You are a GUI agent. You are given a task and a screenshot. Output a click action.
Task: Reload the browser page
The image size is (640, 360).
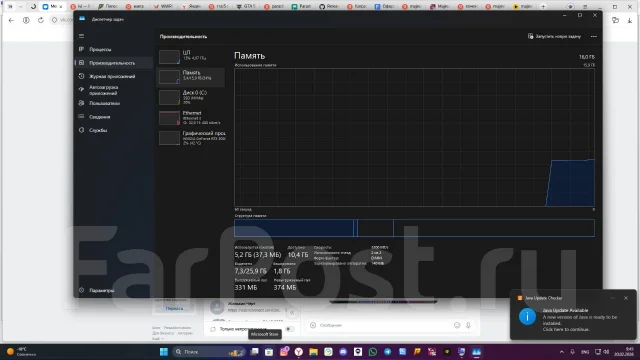click(x=40, y=20)
